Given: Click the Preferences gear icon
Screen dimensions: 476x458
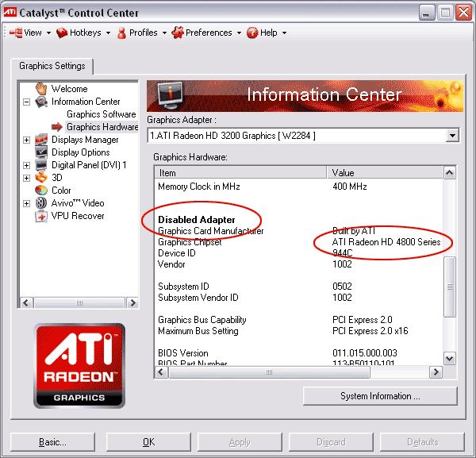Looking at the screenshot, I should (x=178, y=33).
